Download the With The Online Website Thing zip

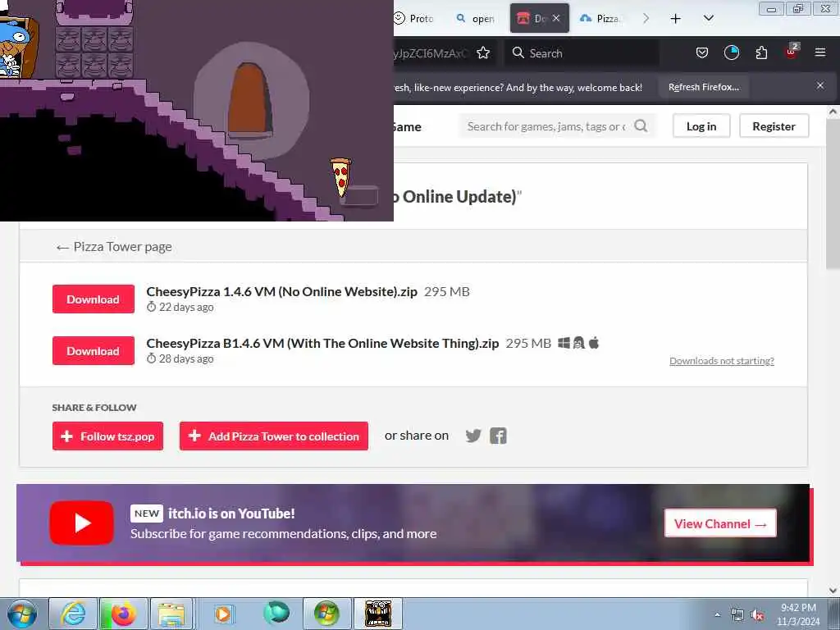[94, 351]
